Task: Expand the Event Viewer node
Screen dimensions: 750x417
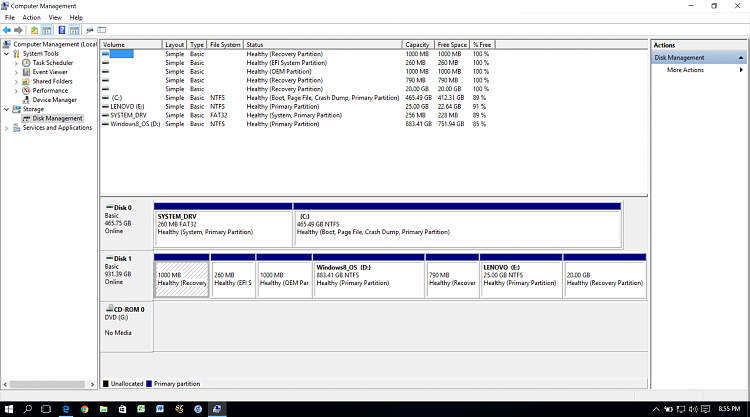Action: (x=16, y=72)
